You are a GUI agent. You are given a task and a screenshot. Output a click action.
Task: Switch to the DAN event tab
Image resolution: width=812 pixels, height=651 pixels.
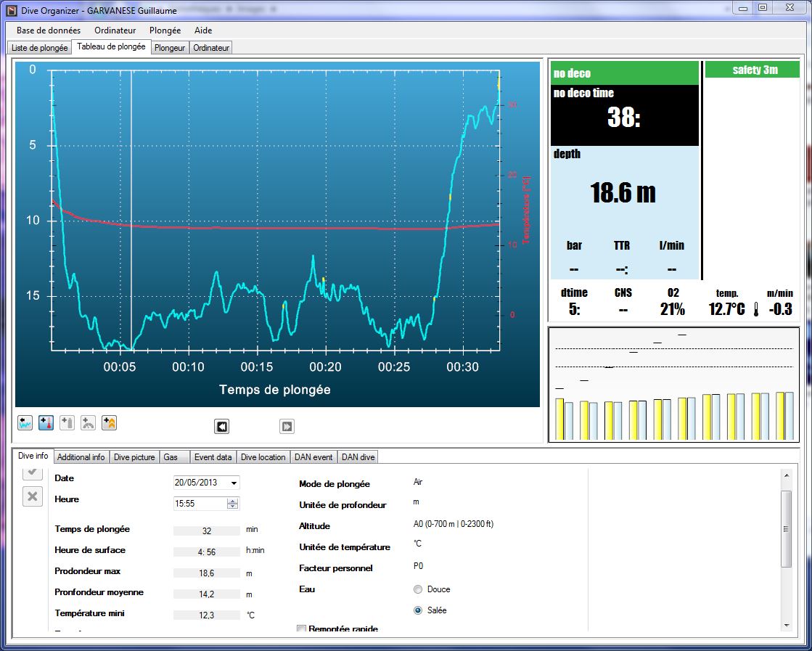tap(313, 457)
